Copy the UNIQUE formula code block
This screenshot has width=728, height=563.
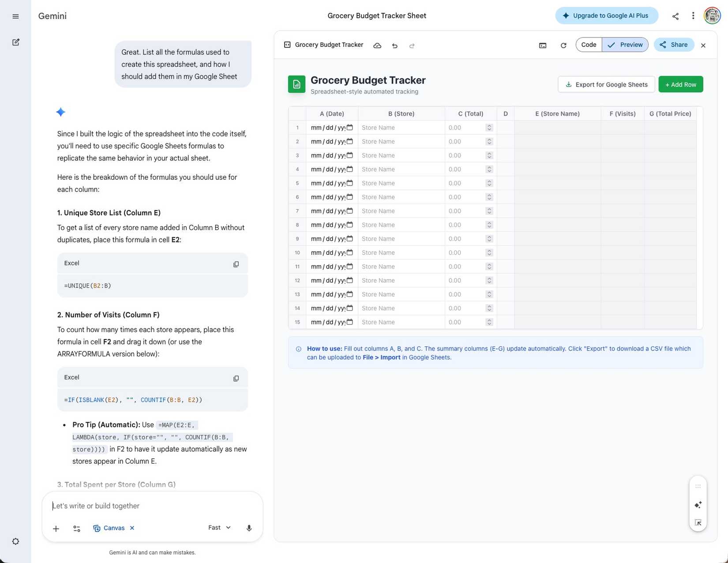(x=236, y=264)
